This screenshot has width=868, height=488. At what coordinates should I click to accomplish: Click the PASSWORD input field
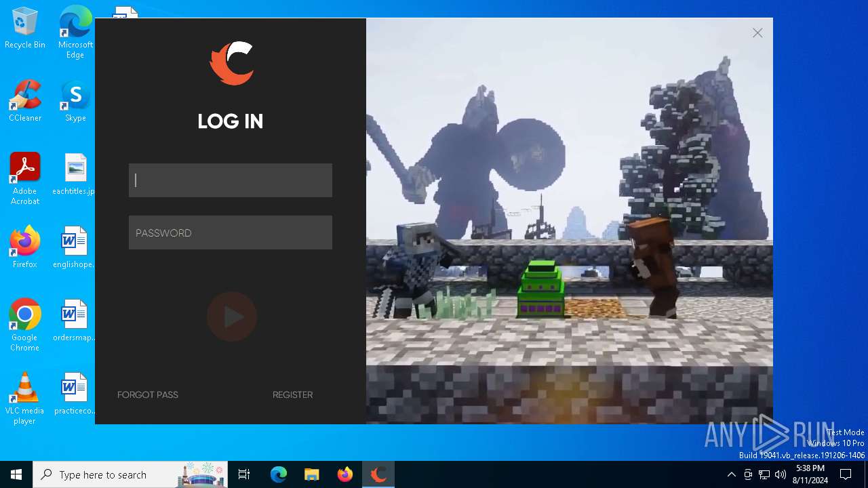pyautogui.click(x=231, y=232)
